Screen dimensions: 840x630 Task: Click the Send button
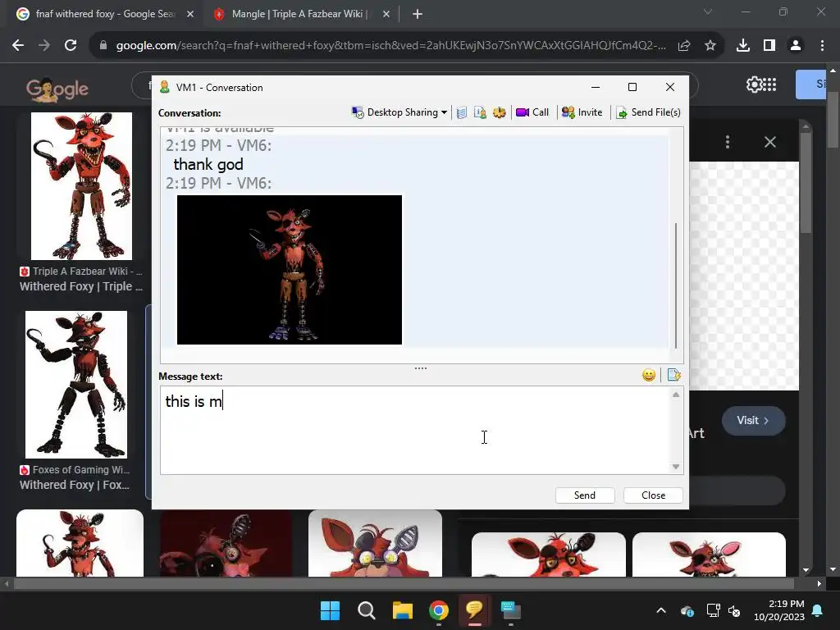[584, 495]
